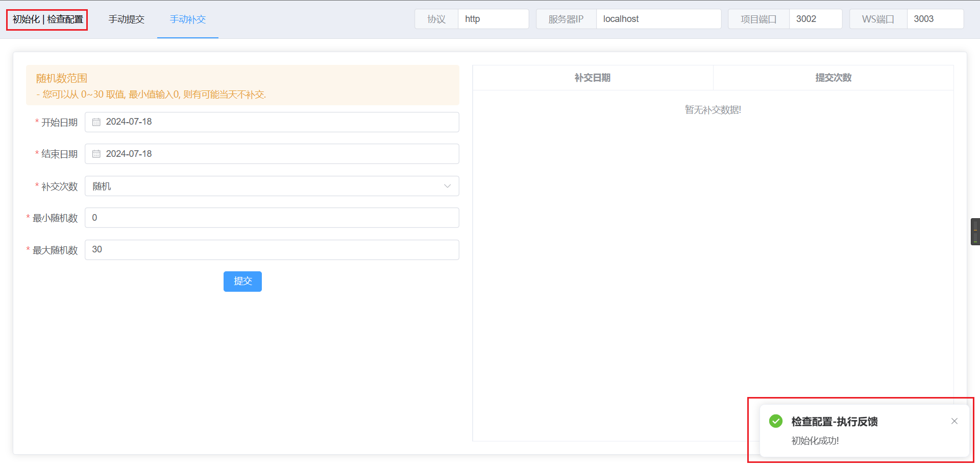980x467 pixels.
Task: Click the calendar icon in 开始日期
Action: [x=96, y=122]
